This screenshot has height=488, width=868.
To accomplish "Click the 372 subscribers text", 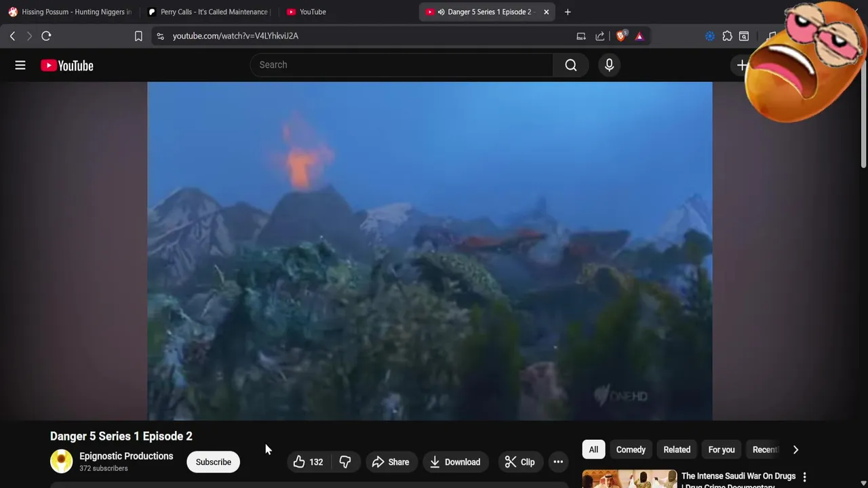I will click(103, 468).
